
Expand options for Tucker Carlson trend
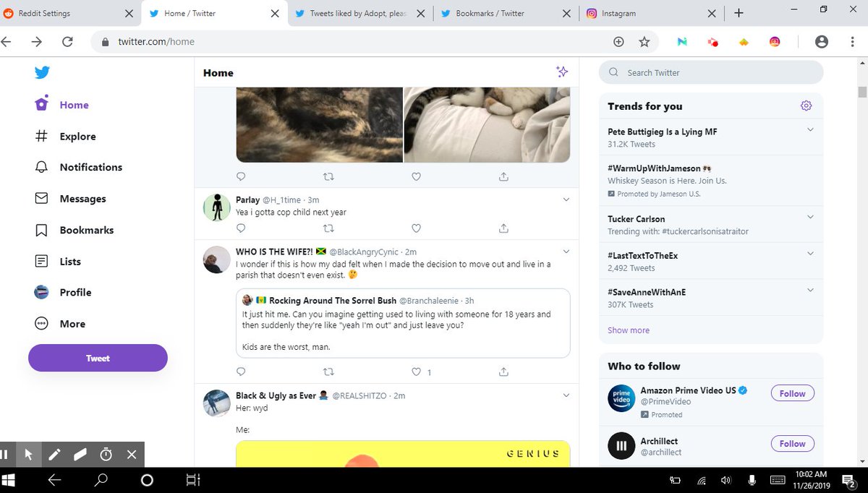click(x=810, y=216)
